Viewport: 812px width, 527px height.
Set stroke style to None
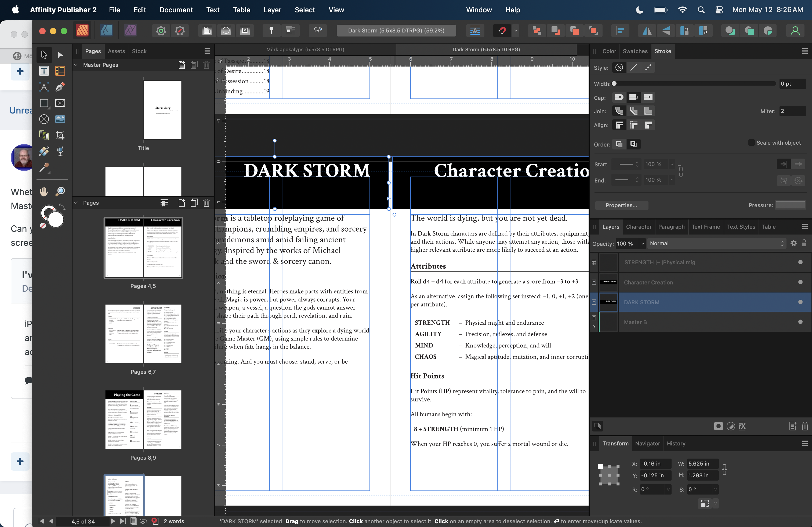(x=619, y=68)
